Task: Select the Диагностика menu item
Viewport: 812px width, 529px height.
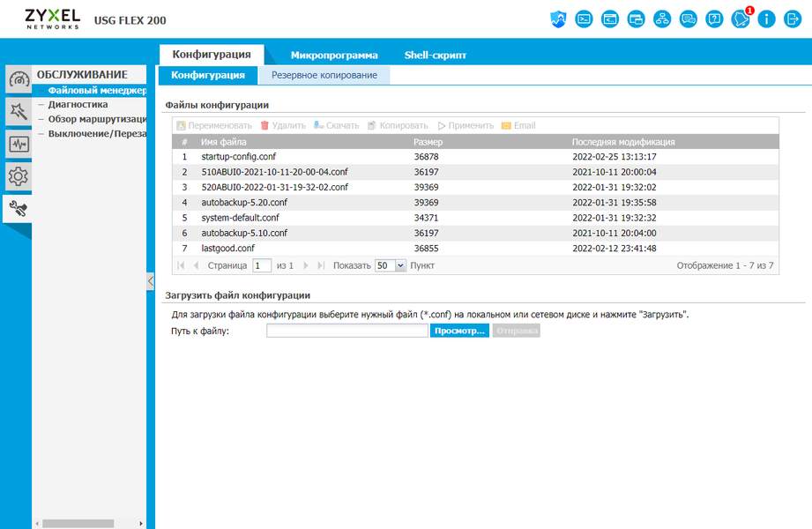Action: [78, 104]
